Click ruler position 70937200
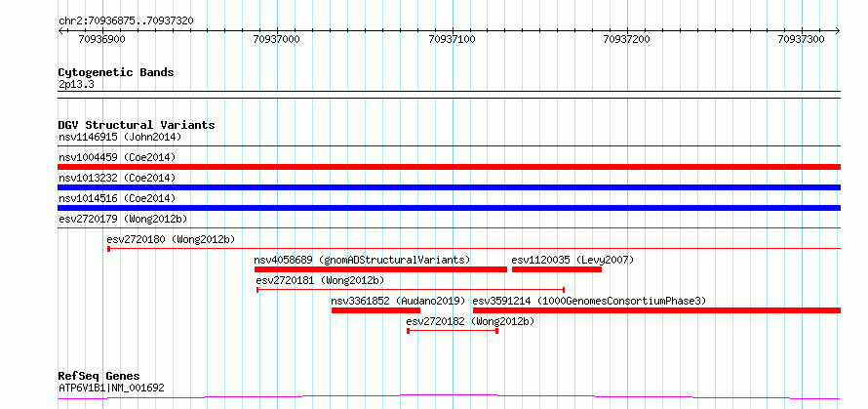The width and height of the screenshot is (868, 409). [627, 39]
